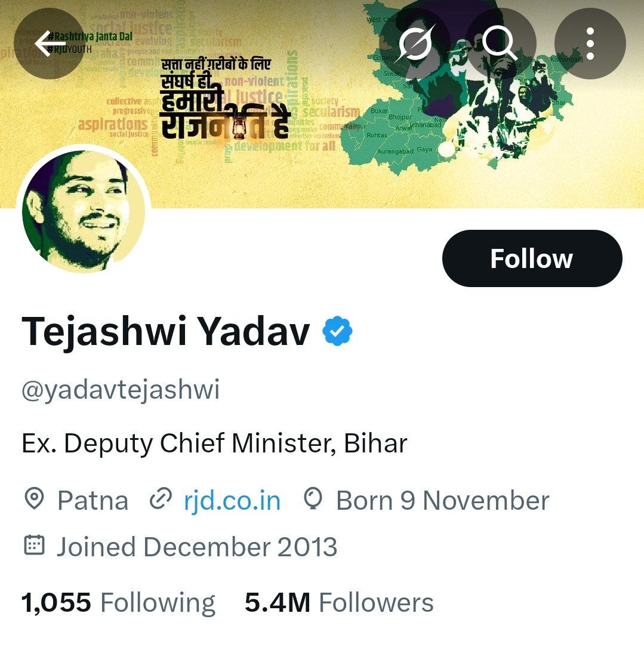
Task: Visit the rjd.co.in website link
Action: click(x=232, y=501)
